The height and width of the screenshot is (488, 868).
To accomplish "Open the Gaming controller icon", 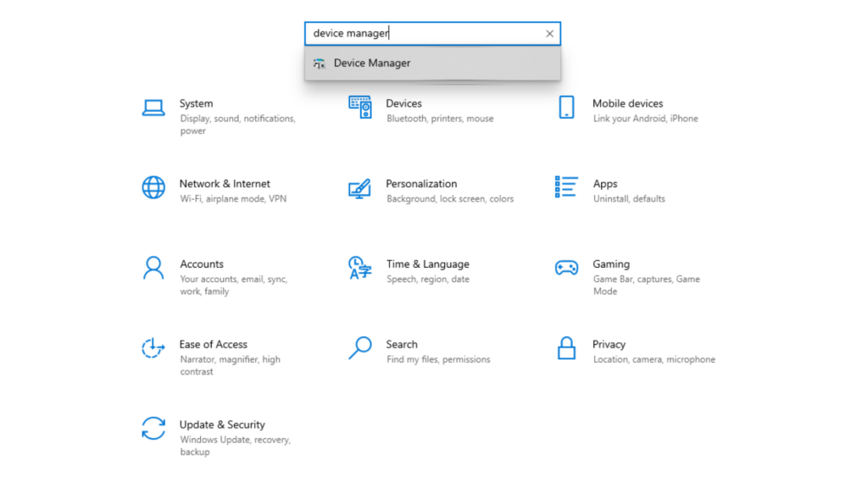I will click(x=566, y=268).
